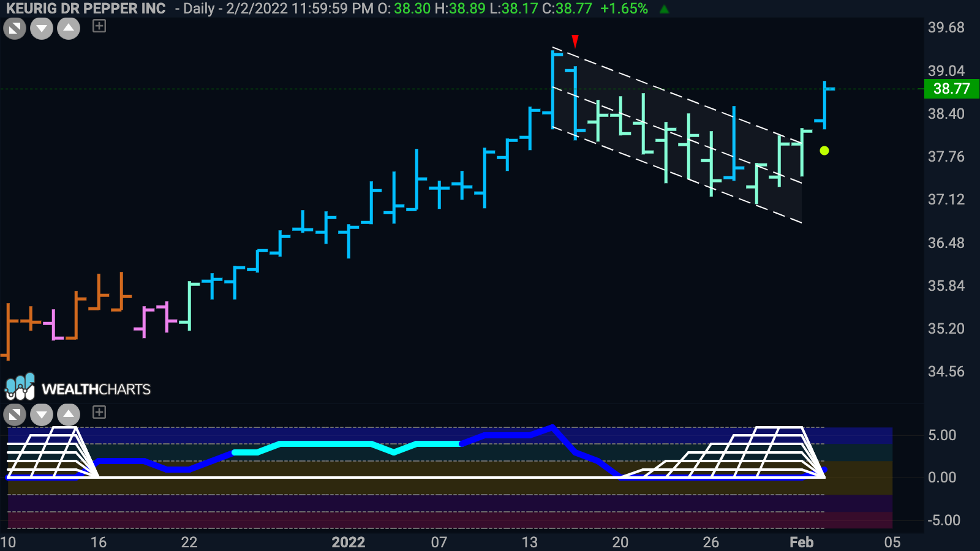Click the Feb date axis label
Viewport: 980px width, 551px height.
click(x=801, y=542)
